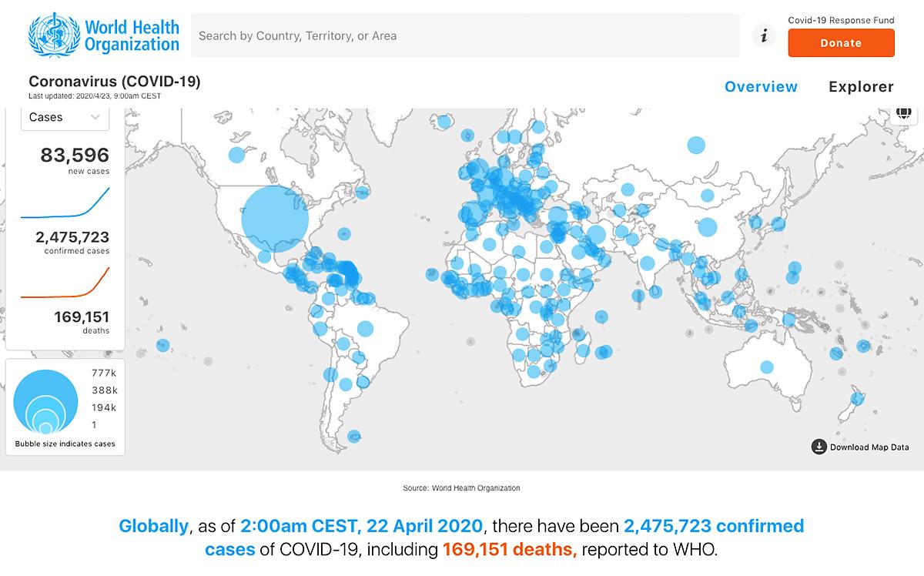
Task: Select the Russia case bubble
Action: [696, 145]
